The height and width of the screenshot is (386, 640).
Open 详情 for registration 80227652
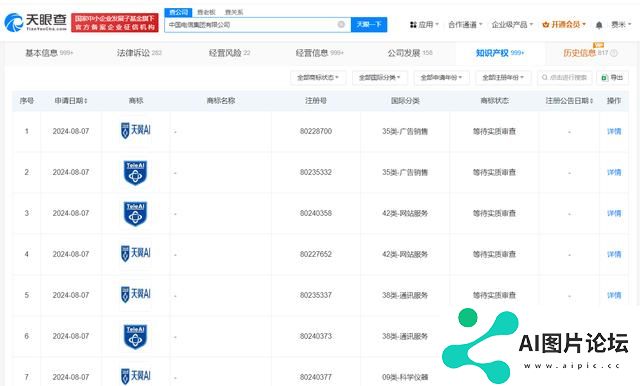[x=614, y=254]
